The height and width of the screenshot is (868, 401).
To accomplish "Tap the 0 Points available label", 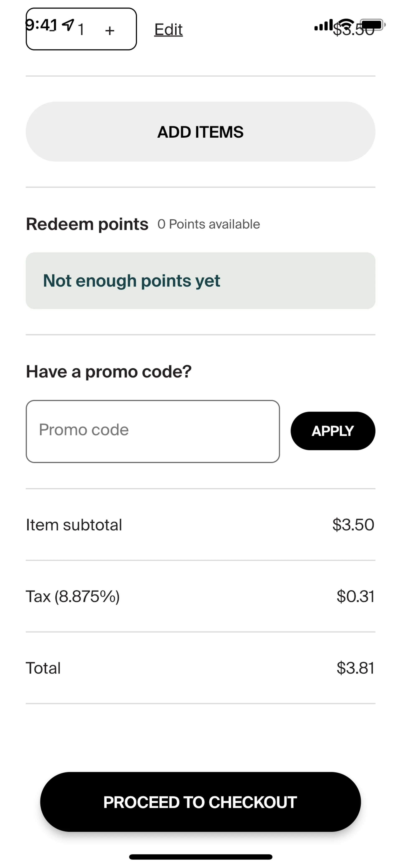I will coord(209,224).
